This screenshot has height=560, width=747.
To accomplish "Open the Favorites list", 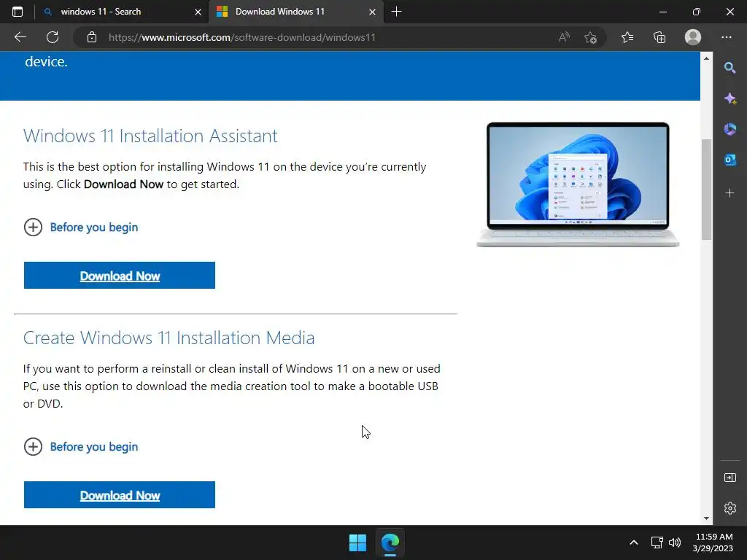I will tap(627, 37).
